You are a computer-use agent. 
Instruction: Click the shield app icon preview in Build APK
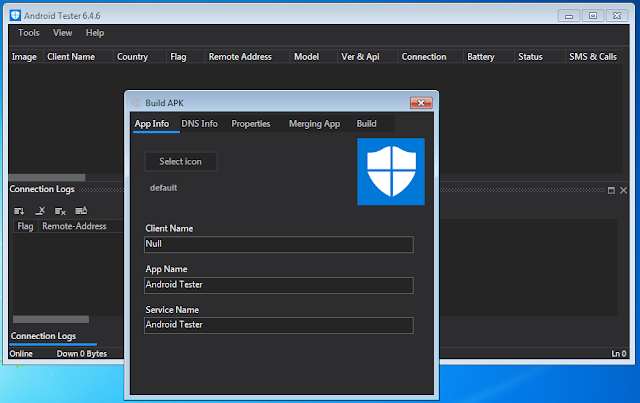(x=391, y=171)
